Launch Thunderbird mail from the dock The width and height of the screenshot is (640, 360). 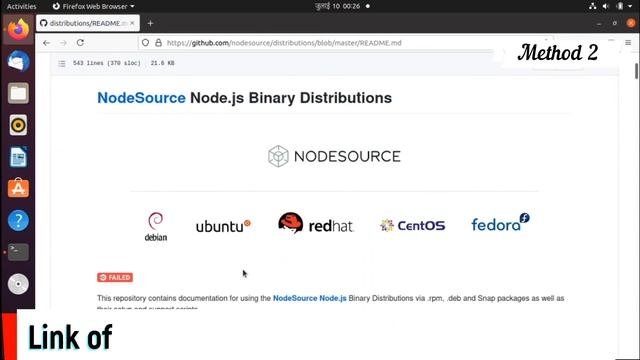[x=18, y=62]
